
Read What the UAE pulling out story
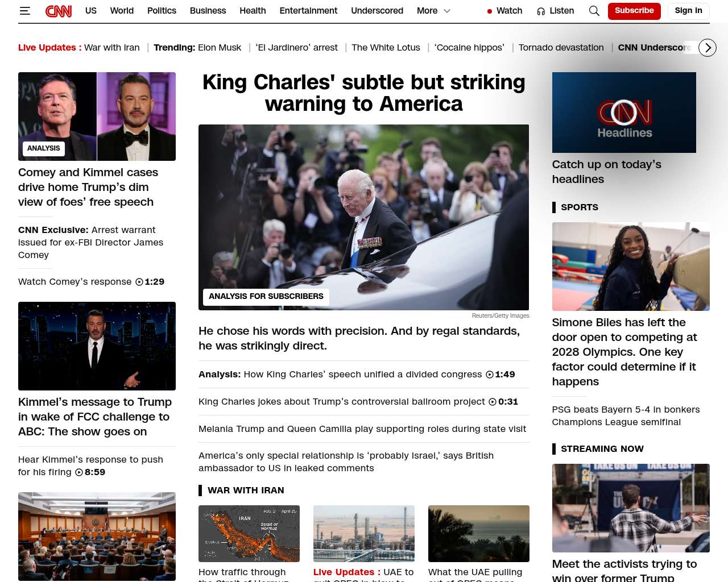click(x=475, y=574)
